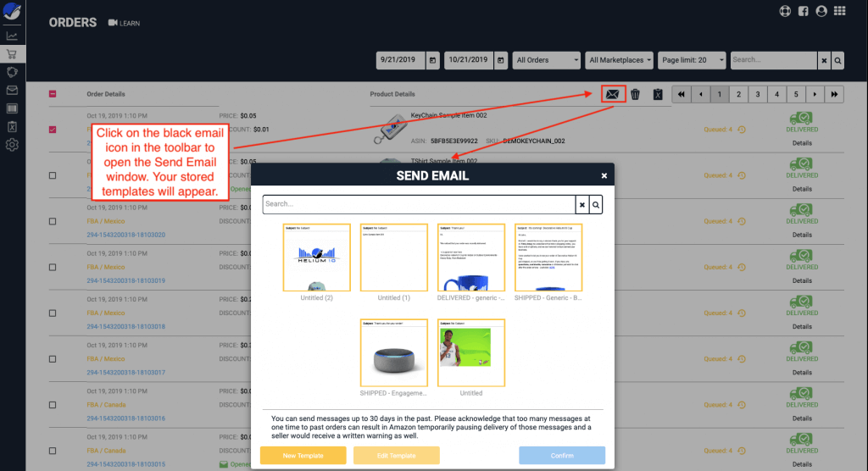Click the black email icon in toolbar
The height and width of the screenshot is (471, 868).
(x=612, y=94)
